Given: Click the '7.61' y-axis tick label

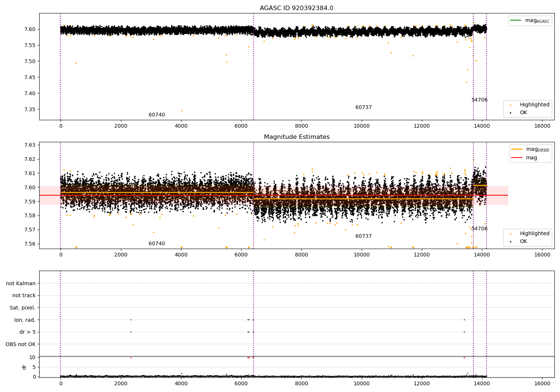Looking at the screenshot, I should pos(30,173).
